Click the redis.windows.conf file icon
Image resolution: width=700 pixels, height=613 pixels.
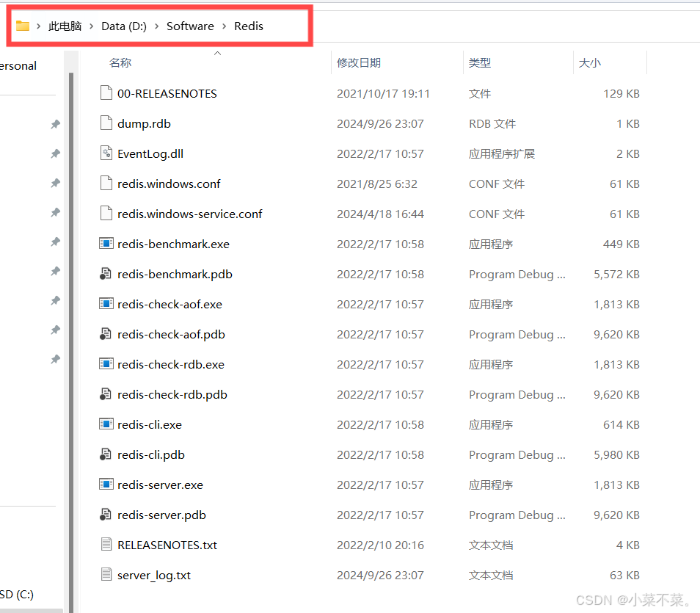click(106, 184)
